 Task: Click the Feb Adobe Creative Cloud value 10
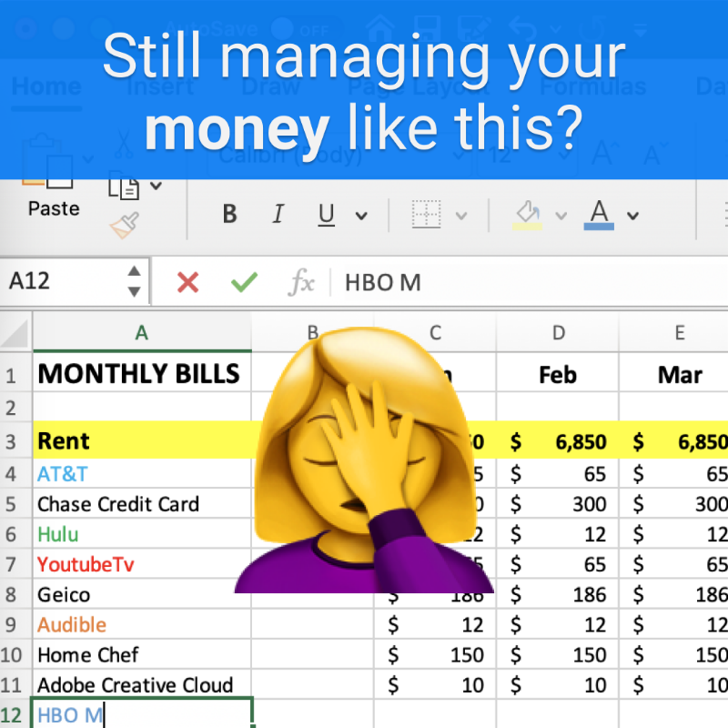[x=558, y=685]
